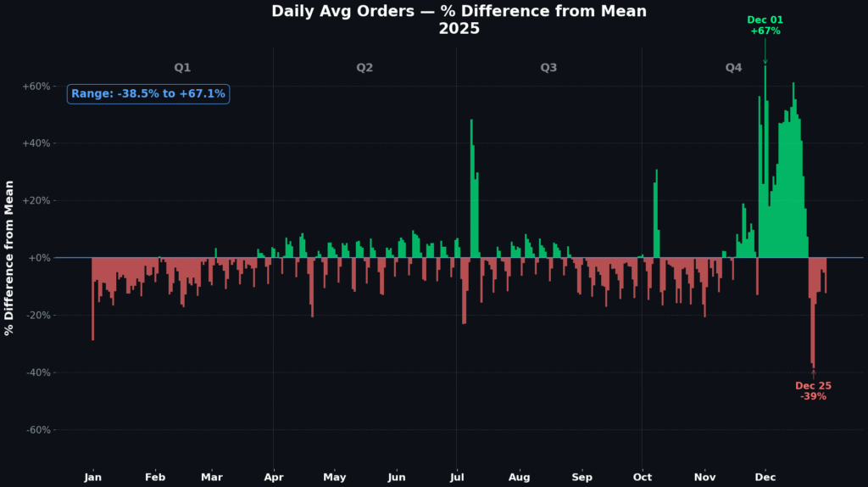Click the "% Difference from Mean" y-axis title
Viewport: 868px width, 487px height.
[x=10, y=258]
